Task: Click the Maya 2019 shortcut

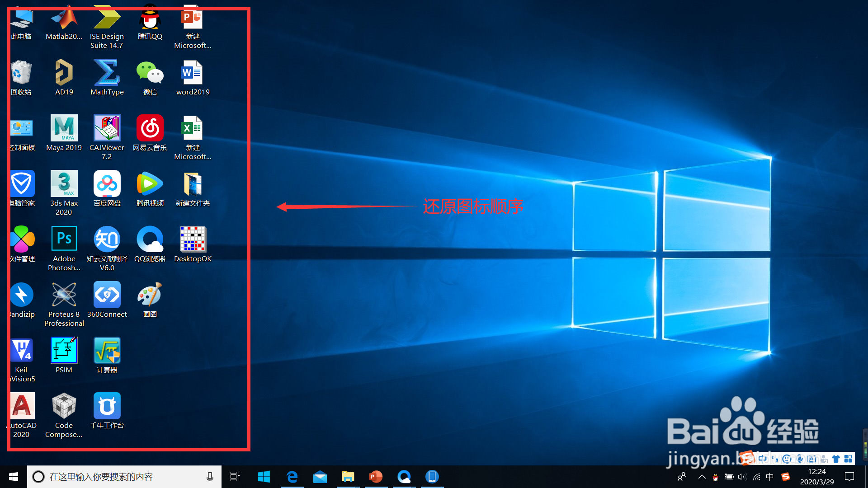Action: pyautogui.click(x=64, y=129)
